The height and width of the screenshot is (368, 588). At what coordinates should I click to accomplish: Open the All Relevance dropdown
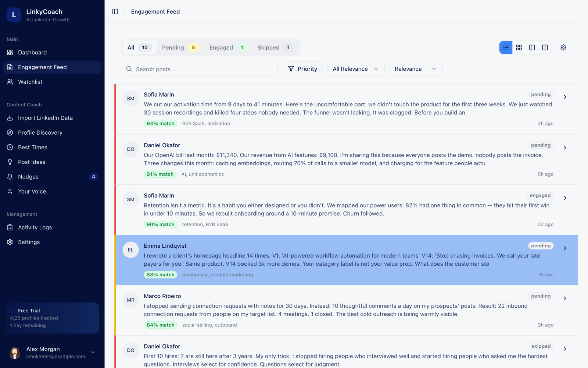356,69
